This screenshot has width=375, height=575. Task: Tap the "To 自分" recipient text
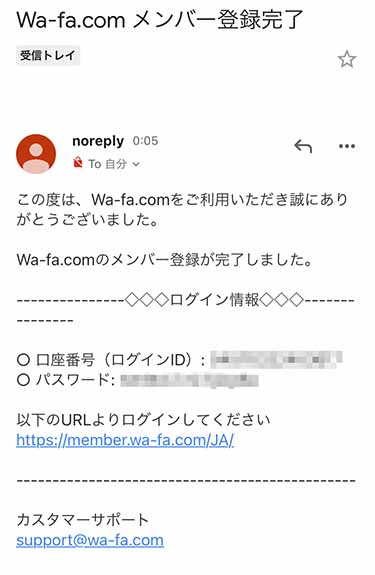point(107,164)
